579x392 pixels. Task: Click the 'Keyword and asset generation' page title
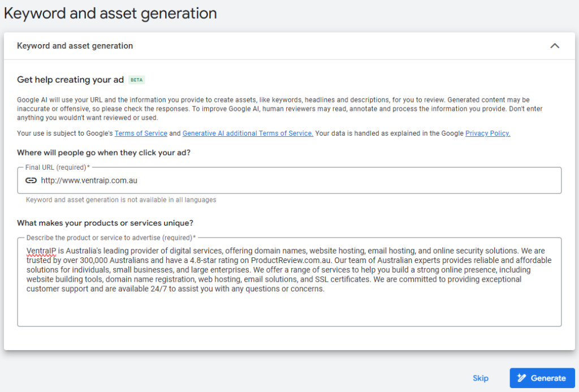click(x=110, y=14)
